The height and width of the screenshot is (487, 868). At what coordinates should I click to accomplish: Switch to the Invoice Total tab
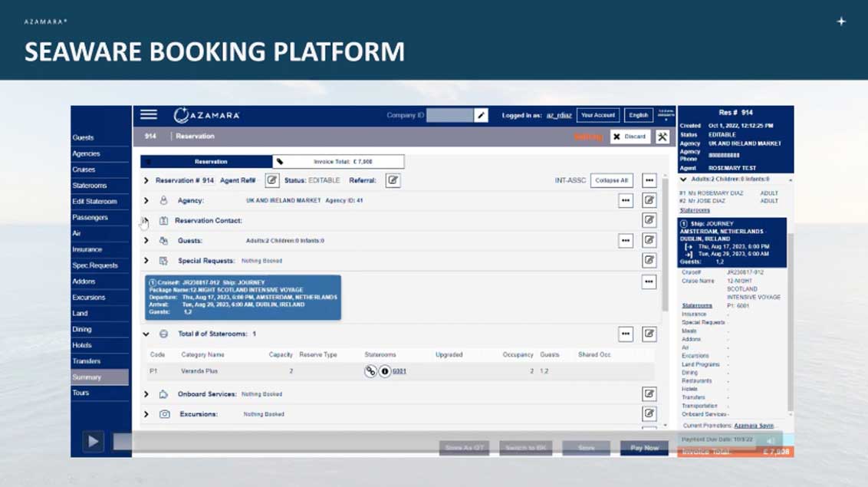pos(338,162)
